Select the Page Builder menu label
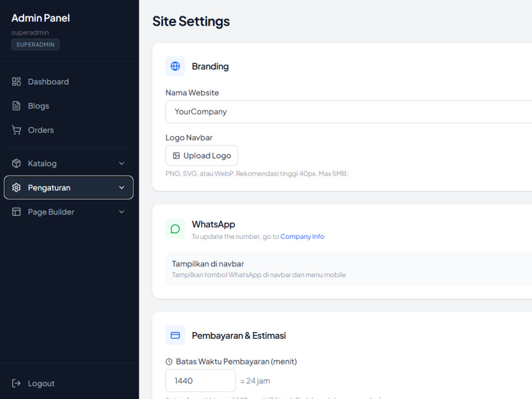 pos(51,212)
